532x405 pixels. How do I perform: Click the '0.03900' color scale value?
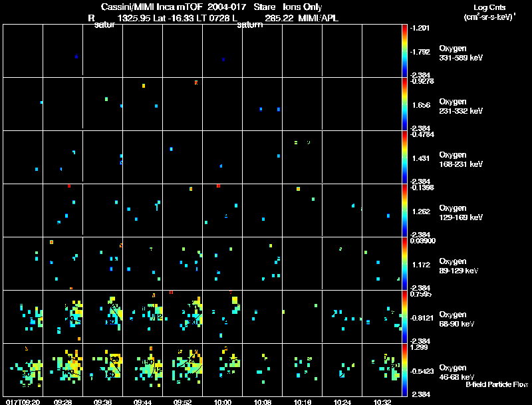point(423,241)
